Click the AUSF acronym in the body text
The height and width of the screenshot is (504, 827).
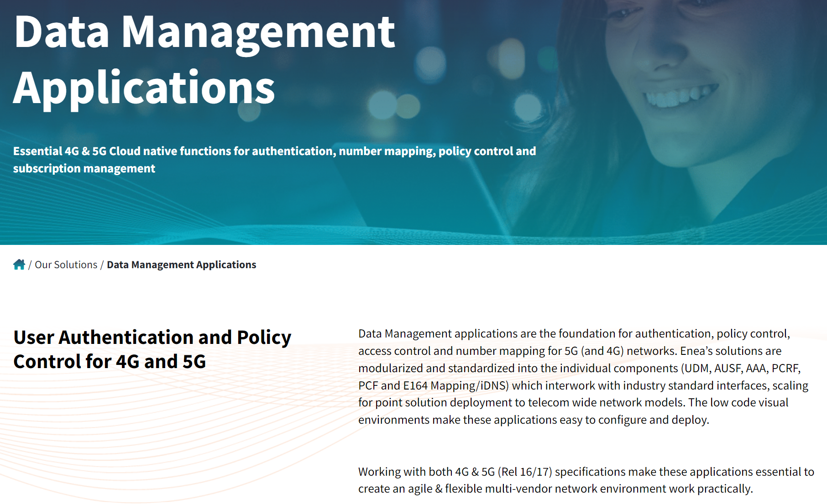click(728, 368)
